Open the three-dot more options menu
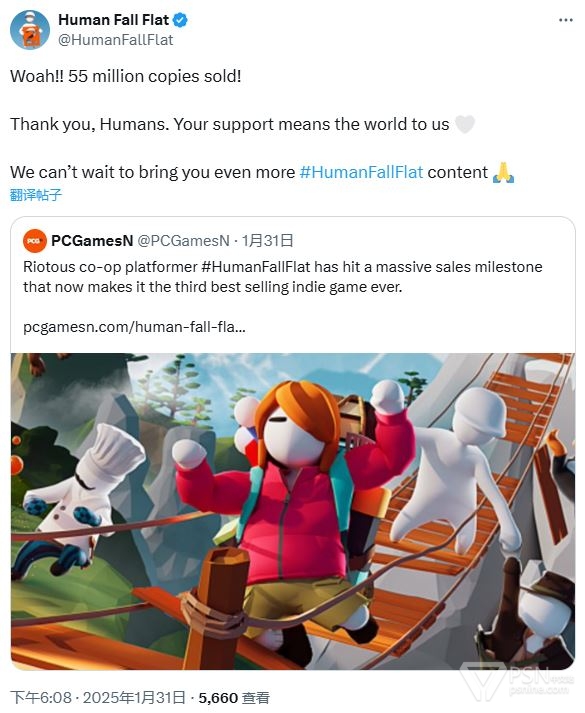585x713 pixels. tap(565, 20)
